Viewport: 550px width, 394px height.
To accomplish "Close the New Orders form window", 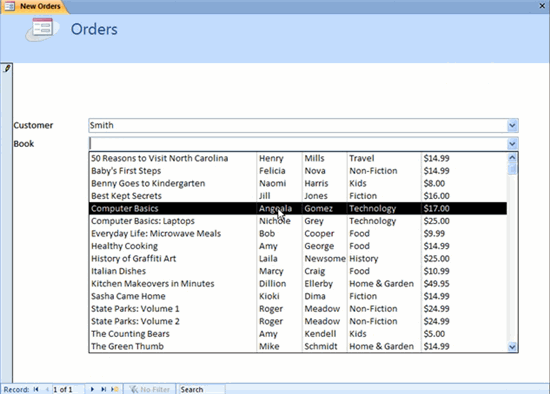I will [x=542, y=6].
